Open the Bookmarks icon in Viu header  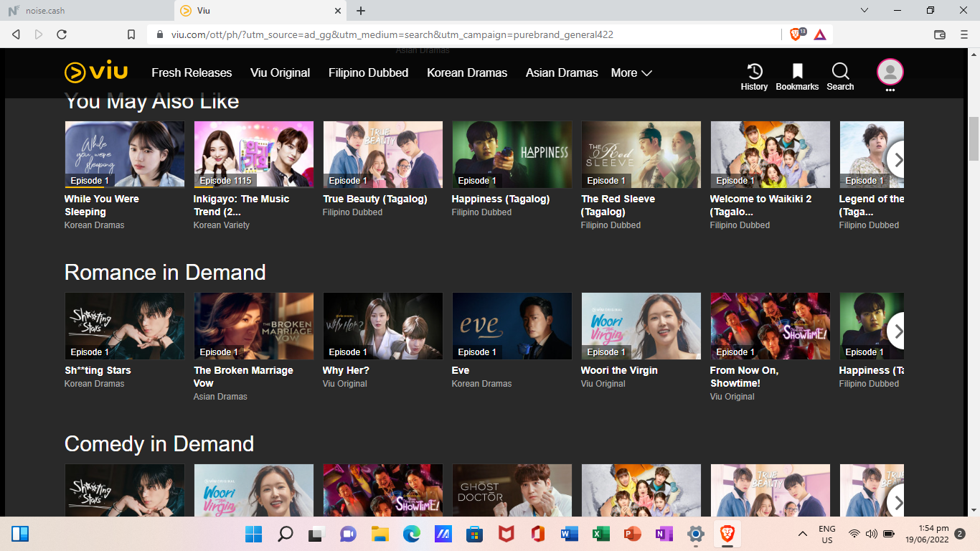(x=797, y=76)
